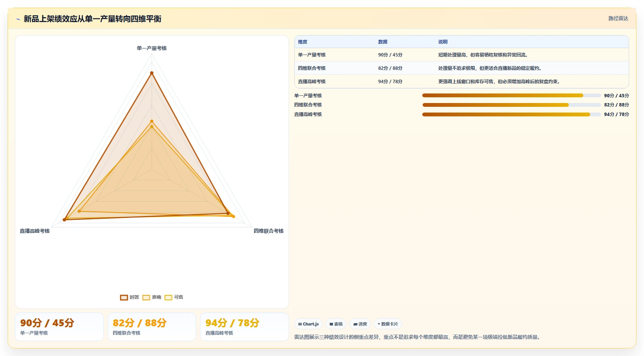644x356 pixels.
Task: Click the radar icon beside the panel title
Action: point(18,19)
